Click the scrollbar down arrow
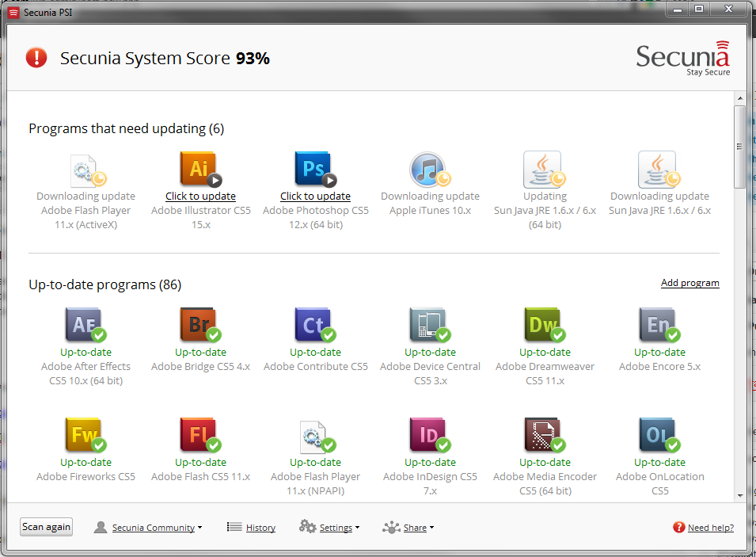Viewport: 756px width, 557px height. 740,496
